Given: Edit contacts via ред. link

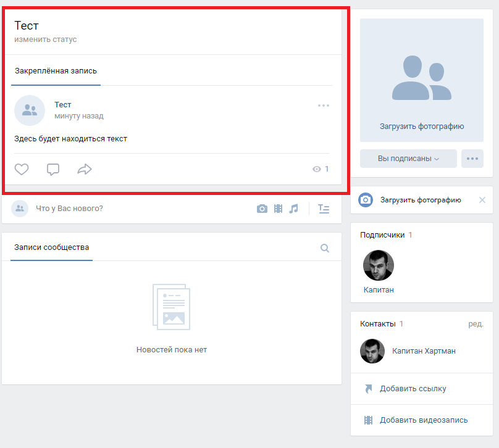Looking at the screenshot, I should click(476, 324).
